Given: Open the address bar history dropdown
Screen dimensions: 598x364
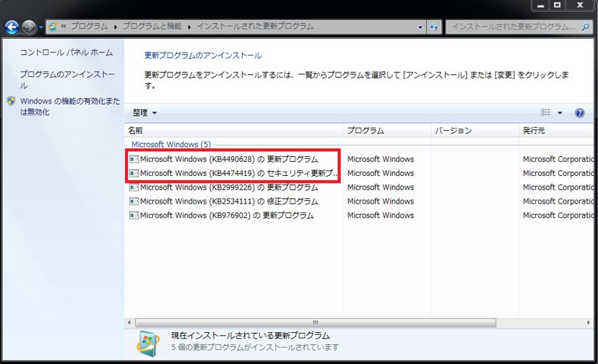Looking at the screenshot, I should [x=420, y=27].
